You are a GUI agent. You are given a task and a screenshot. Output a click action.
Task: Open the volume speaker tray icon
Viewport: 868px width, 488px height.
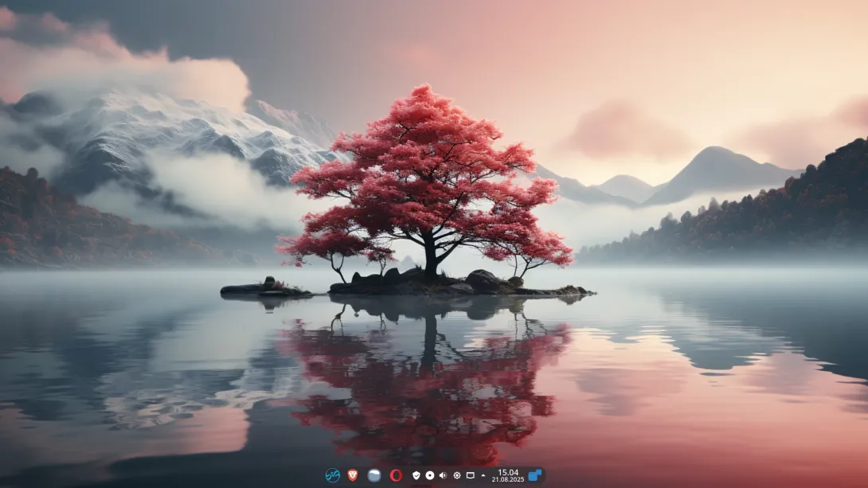point(443,475)
